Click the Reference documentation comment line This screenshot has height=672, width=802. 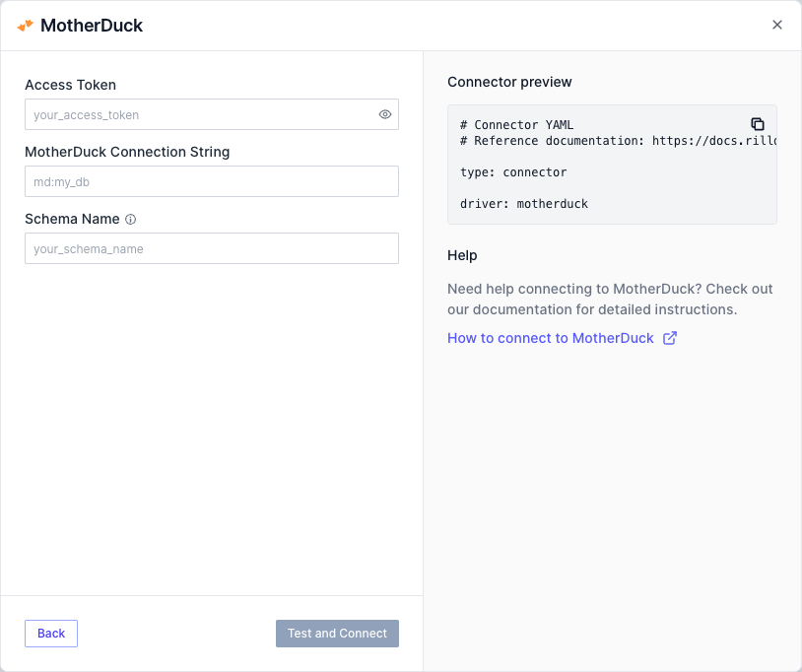(x=618, y=141)
